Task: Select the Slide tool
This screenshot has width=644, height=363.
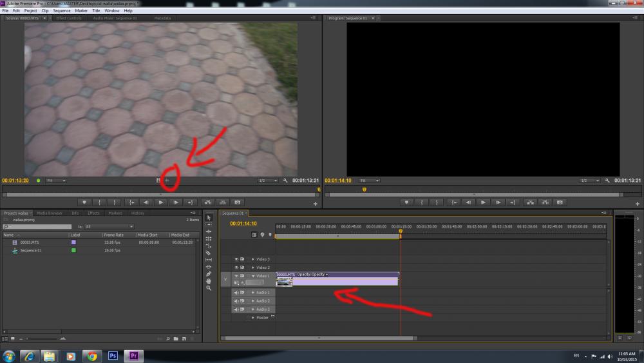Action: pyautogui.click(x=209, y=267)
